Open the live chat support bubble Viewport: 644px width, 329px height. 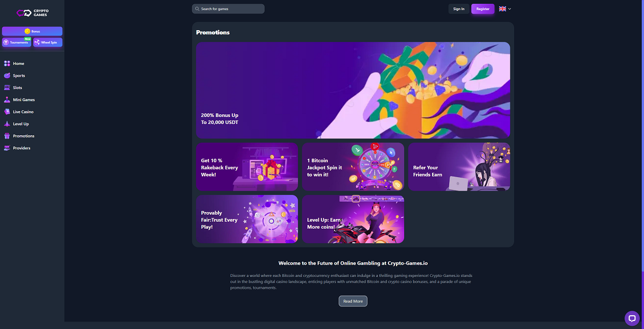(632, 318)
